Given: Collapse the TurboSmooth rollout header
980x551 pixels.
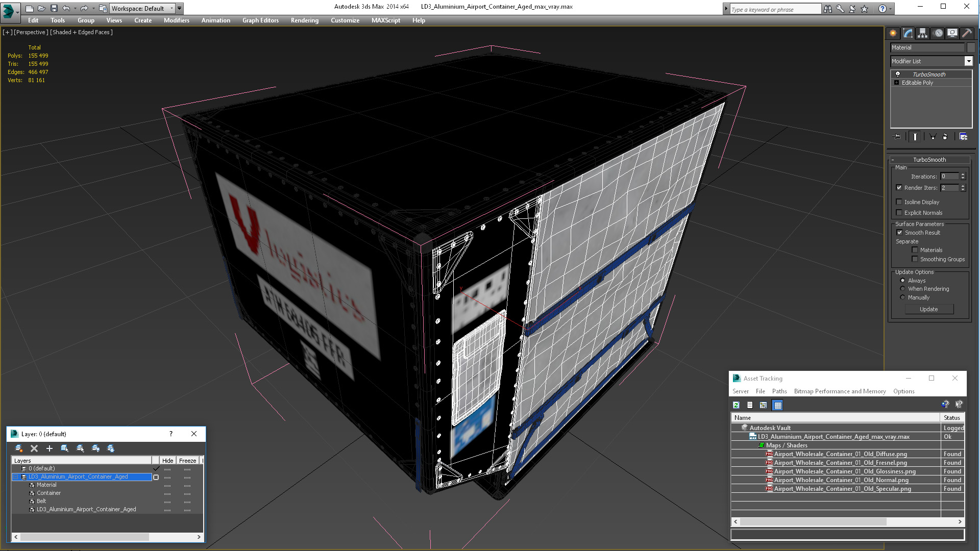Looking at the screenshot, I should pyautogui.click(x=929, y=160).
